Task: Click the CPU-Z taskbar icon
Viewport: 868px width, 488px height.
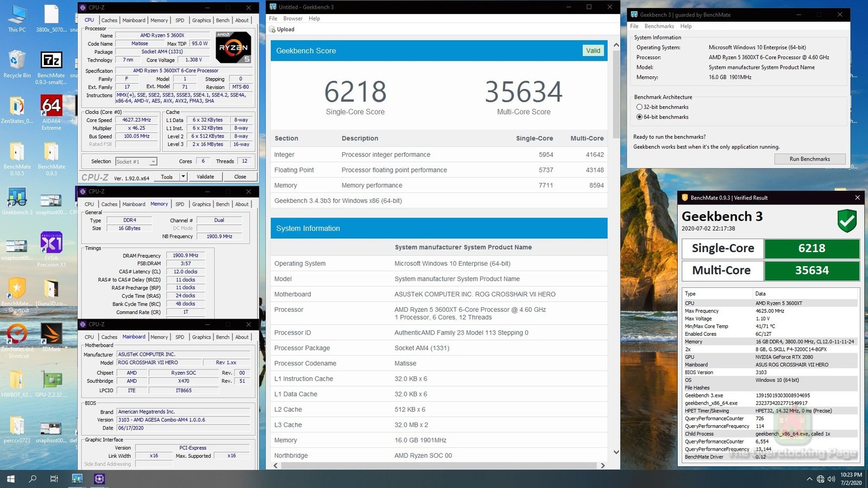Action: click(99, 479)
